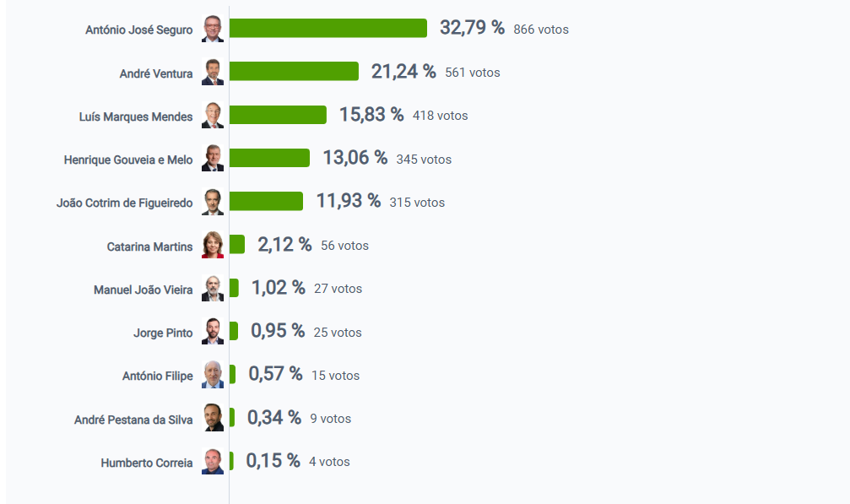Screen dimensions: 850x504
Task: Click the green bar for Luís Marques Mendes
Action: [278, 115]
